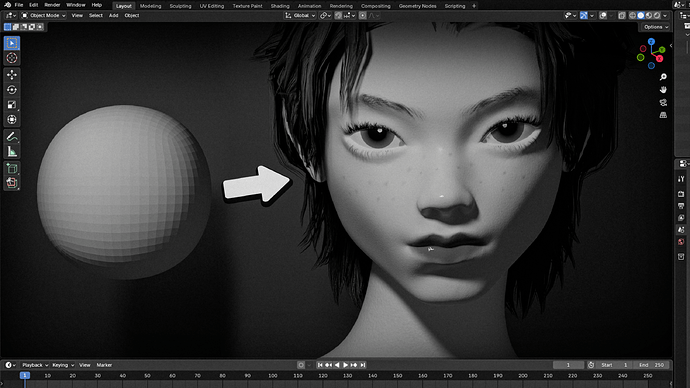Open the Playback dropdown in timeline
This screenshot has width=690, height=388.
(x=35, y=365)
